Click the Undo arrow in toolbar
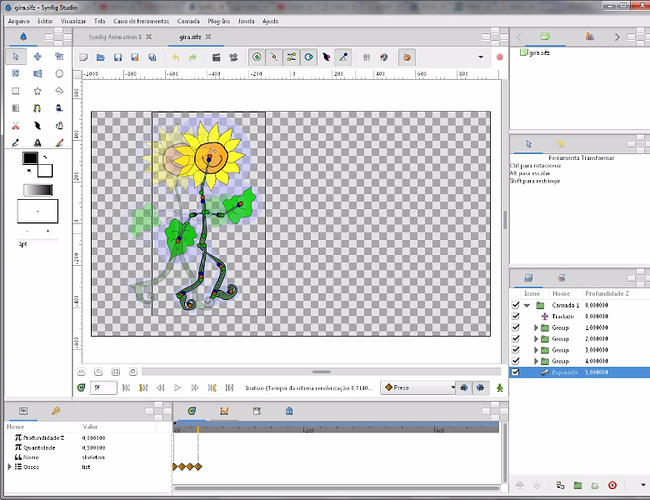 click(176, 57)
